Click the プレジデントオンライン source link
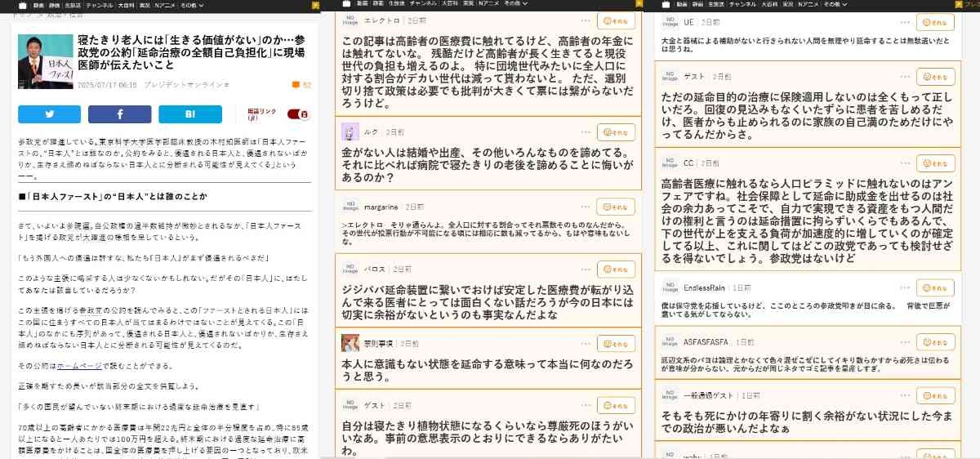This screenshot has width=980, height=459. click(x=186, y=85)
